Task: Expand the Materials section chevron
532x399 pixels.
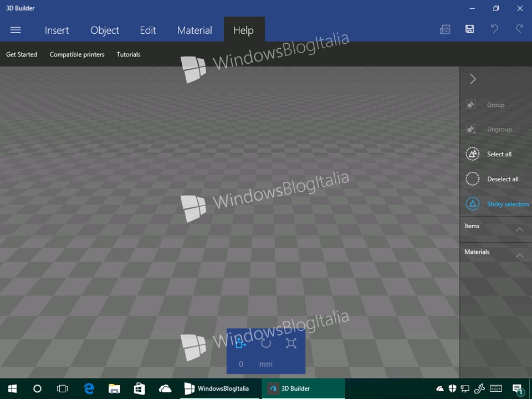Action: [x=519, y=255]
